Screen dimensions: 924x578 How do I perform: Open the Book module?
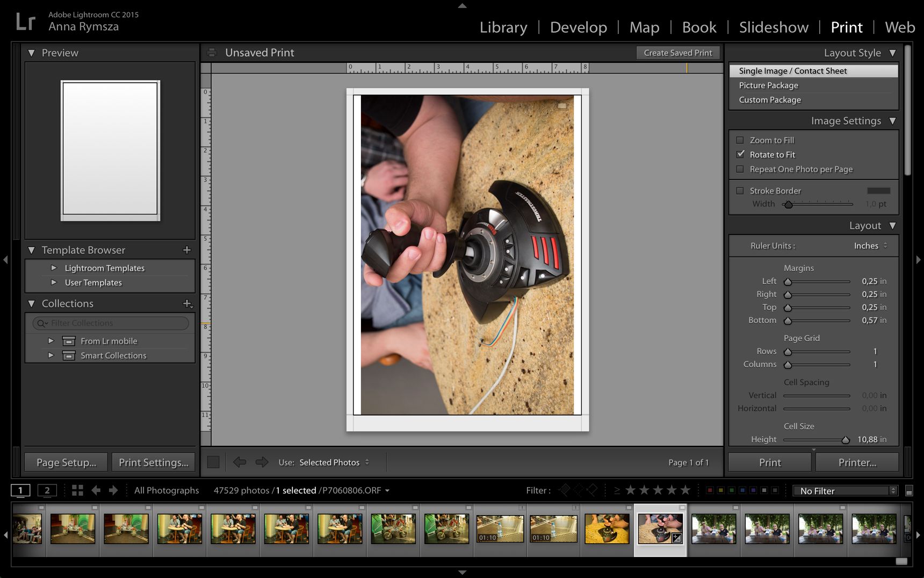pyautogui.click(x=699, y=27)
